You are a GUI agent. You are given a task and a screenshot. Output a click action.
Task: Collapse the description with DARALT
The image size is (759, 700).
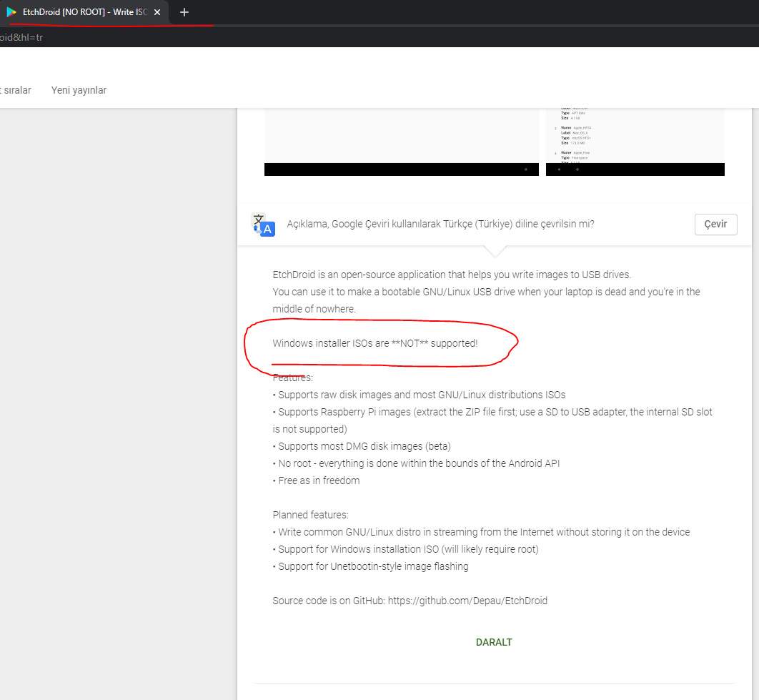pyautogui.click(x=494, y=642)
